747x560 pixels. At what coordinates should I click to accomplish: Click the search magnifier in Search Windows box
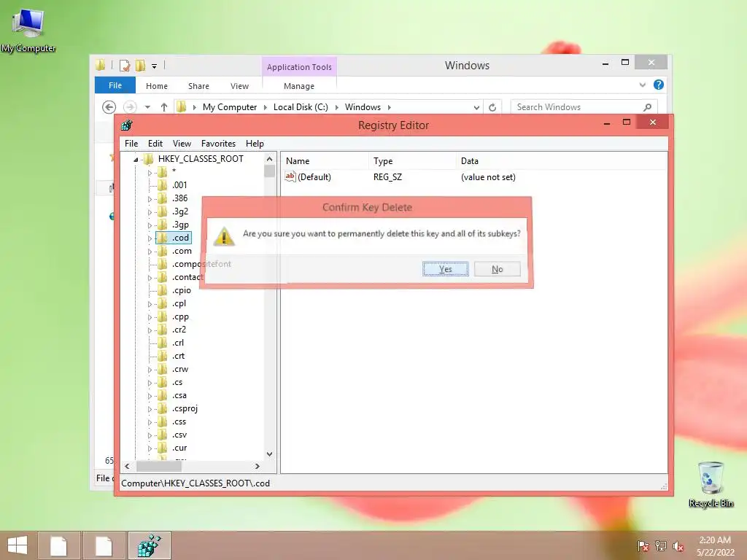click(648, 107)
